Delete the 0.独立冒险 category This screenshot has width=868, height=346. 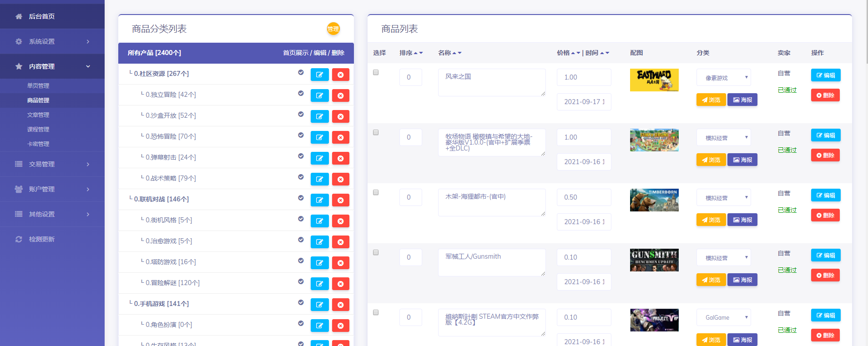click(340, 95)
